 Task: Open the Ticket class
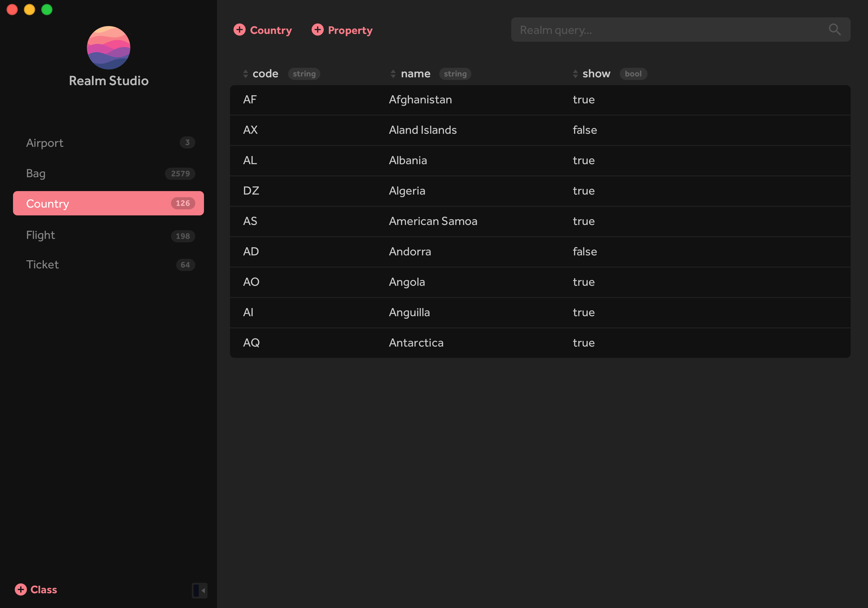coord(42,264)
